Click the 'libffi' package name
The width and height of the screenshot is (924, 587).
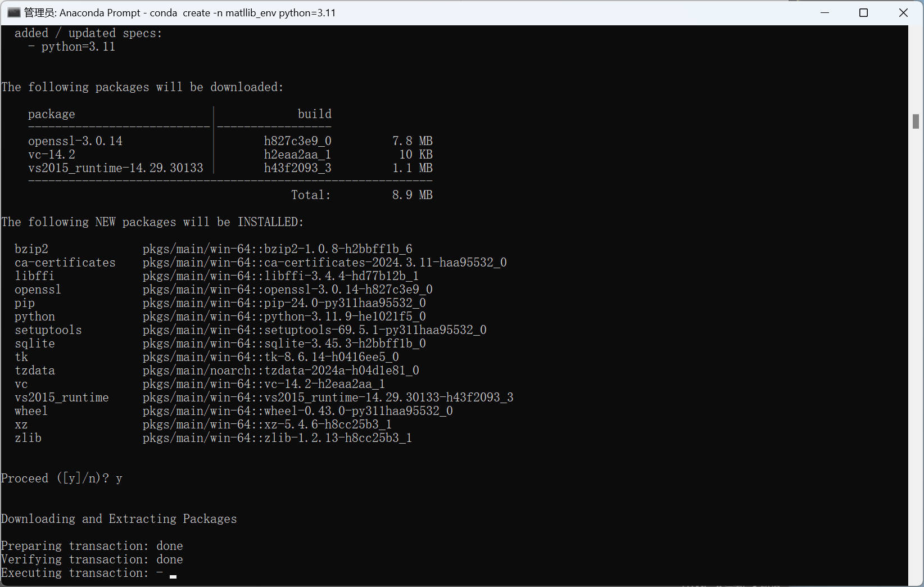click(x=35, y=276)
